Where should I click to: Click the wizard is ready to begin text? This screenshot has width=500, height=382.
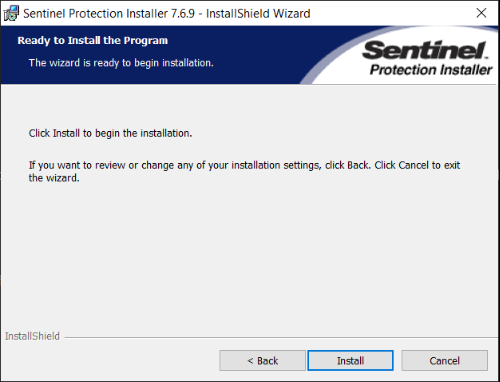[x=121, y=63]
